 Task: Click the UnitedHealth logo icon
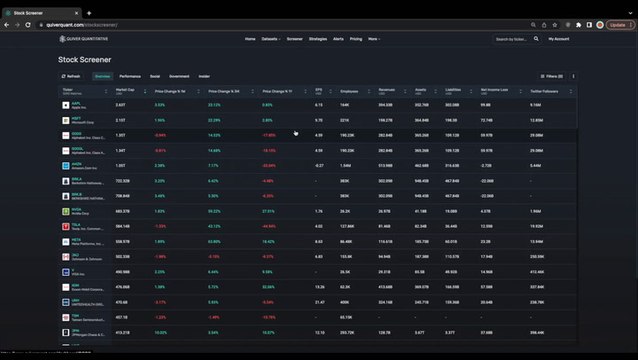point(66,302)
